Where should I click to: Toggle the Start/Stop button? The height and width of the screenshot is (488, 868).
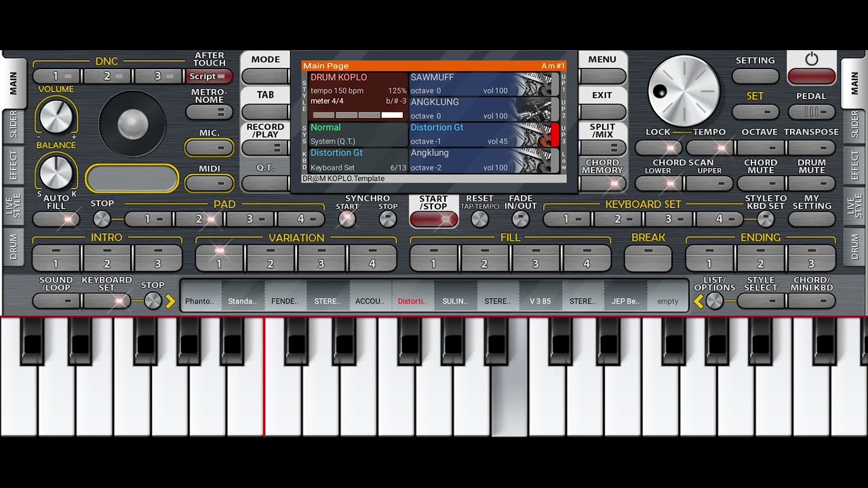pos(434,219)
